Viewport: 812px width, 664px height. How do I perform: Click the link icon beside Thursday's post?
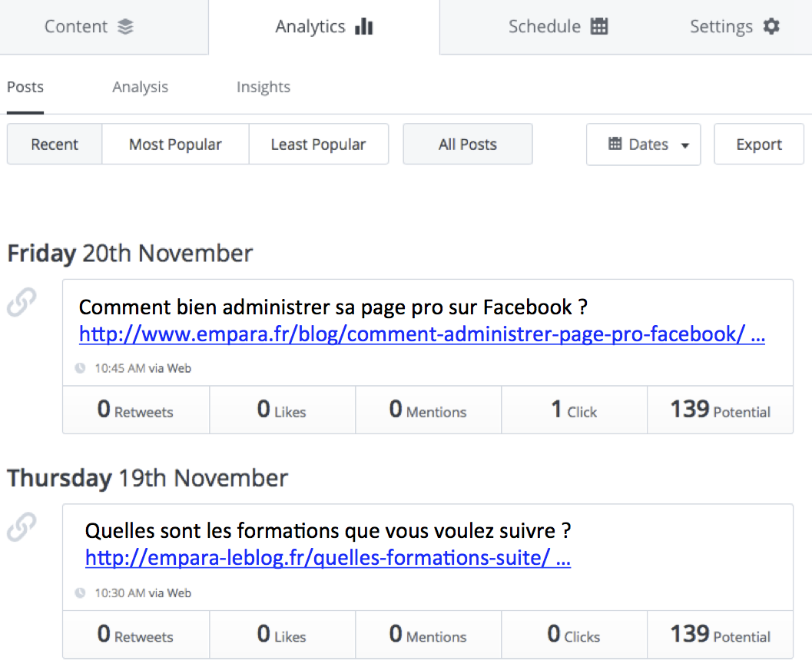tap(22, 527)
